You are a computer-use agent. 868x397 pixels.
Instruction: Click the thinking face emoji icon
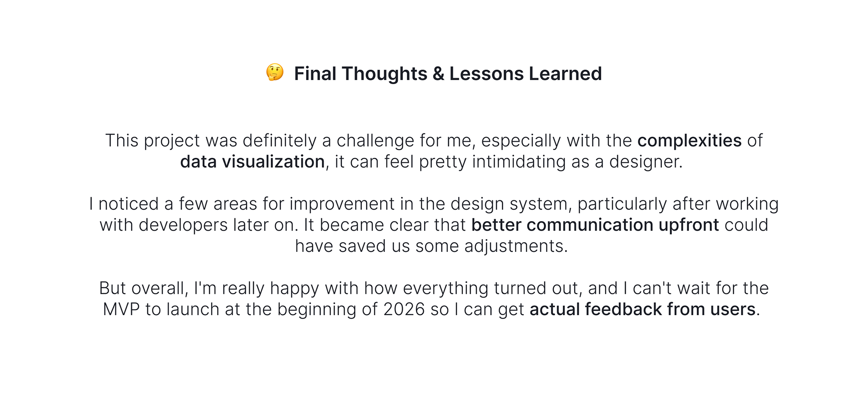coord(275,73)
